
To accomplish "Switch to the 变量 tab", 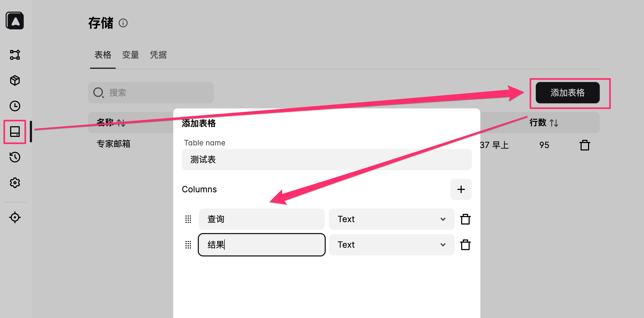I will [131, 55].
